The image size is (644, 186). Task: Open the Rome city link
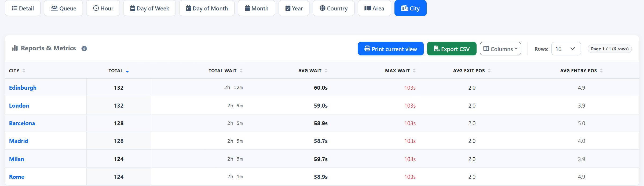[x=17, y=177]
